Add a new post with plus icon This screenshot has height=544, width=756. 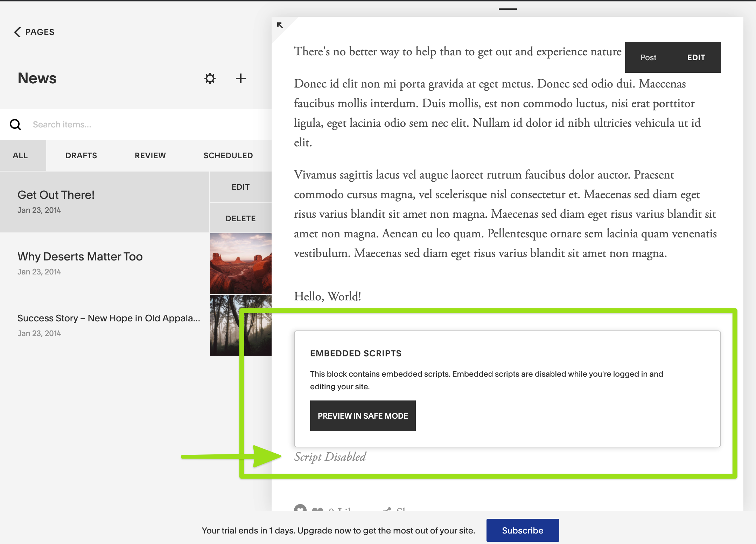[240, 78]
